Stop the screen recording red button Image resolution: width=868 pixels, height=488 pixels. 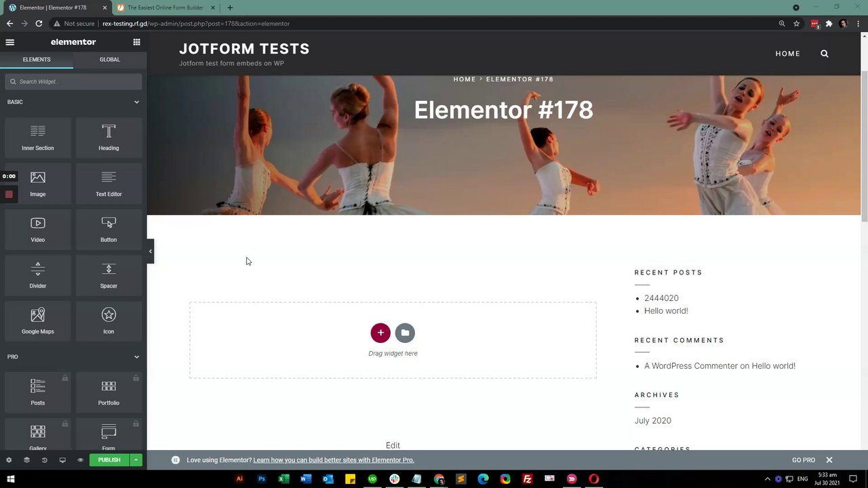9,195
